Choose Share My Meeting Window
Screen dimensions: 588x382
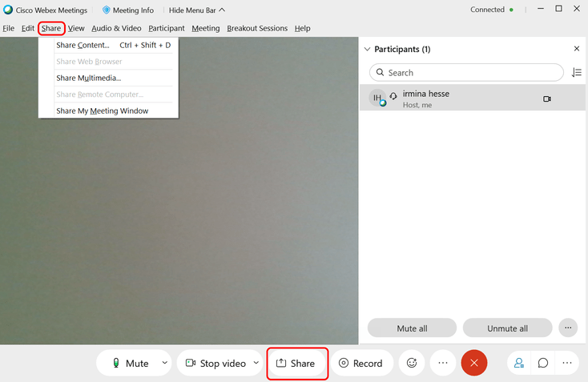tap(102, 111)
